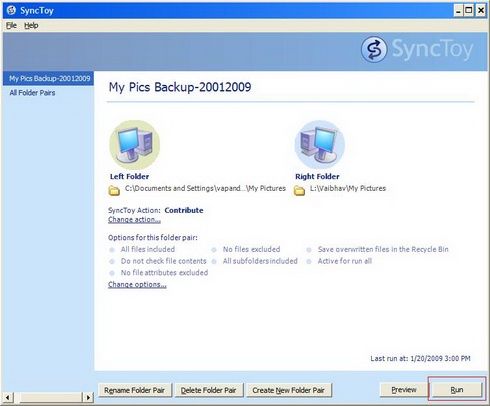Click the right folder path L:\Vaibhav\My Pictures
This screenshot has width=490, height=406.
pyautogui.click(x=348, y=188)
